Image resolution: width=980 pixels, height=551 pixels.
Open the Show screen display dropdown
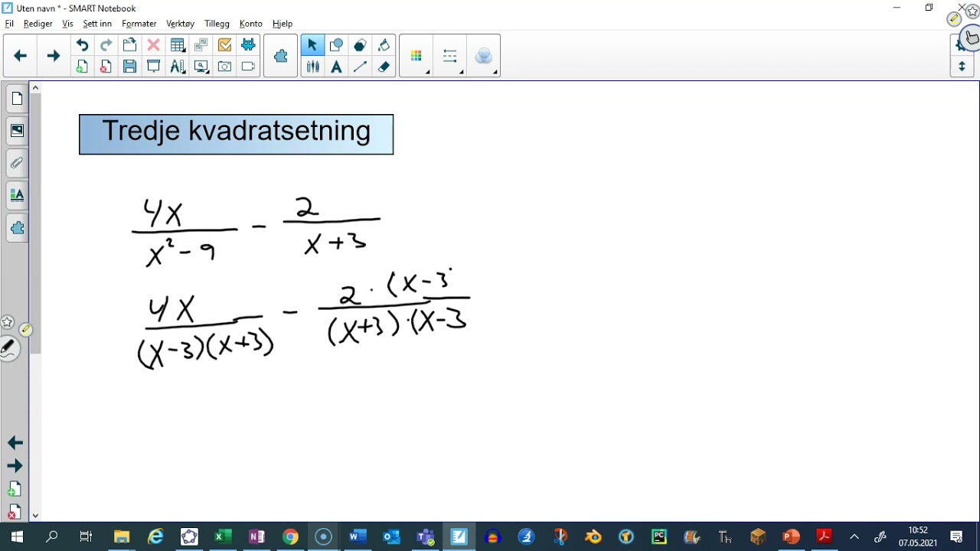[201, 67]
